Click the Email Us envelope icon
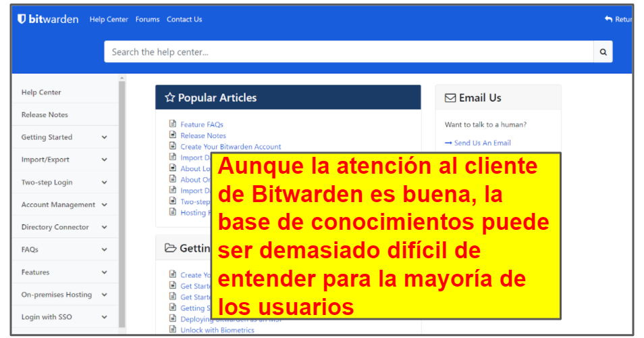The width and height of the screenshot is (644, 338). coord(450,98)
